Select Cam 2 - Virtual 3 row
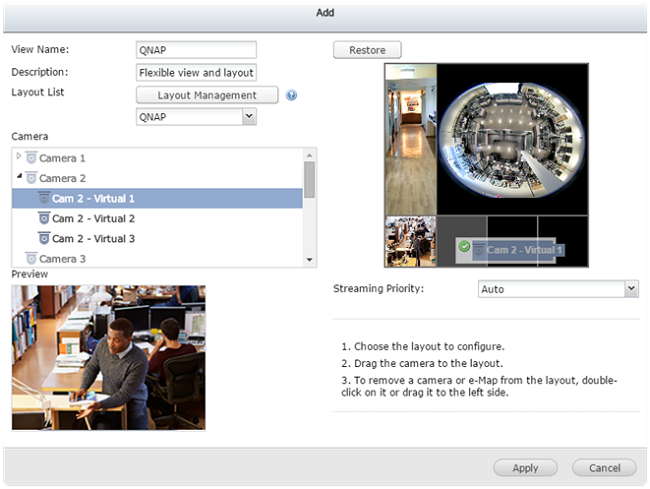The height and width of the screenshot is (489, 650). (x=158, y=238)
